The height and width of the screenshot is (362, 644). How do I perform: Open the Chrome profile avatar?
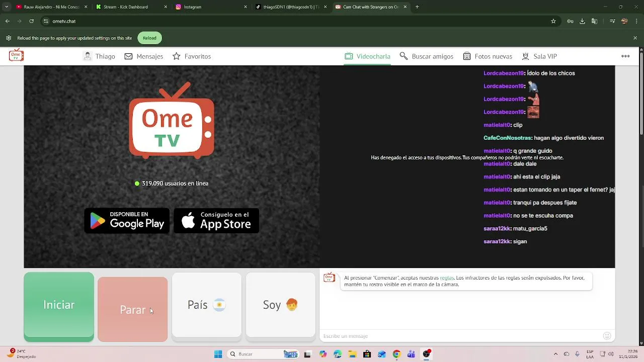[624, 21]
